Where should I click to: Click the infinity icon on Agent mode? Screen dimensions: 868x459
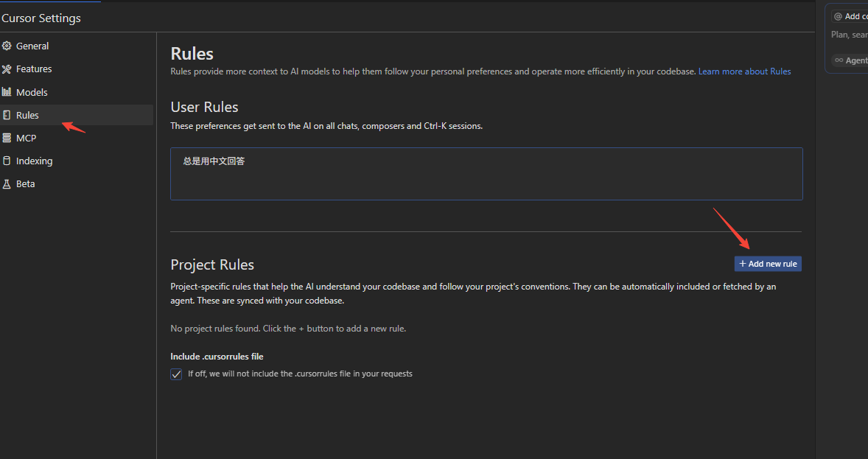click(x=839, y=60)
